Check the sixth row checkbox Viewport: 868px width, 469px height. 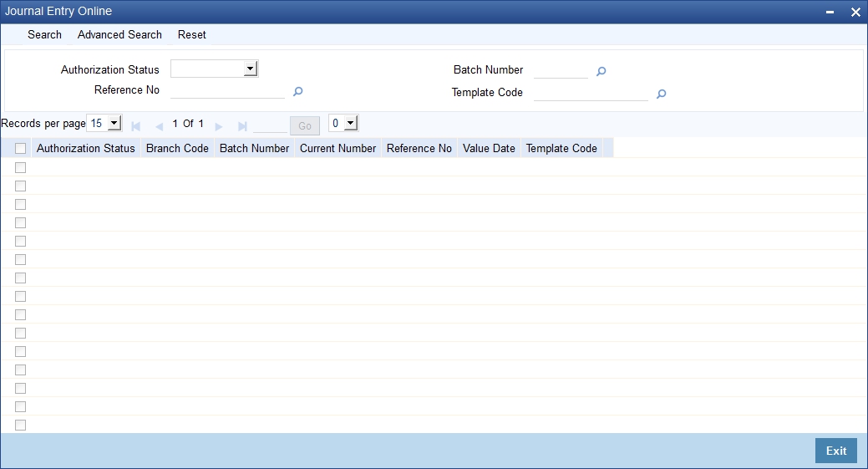21,259
